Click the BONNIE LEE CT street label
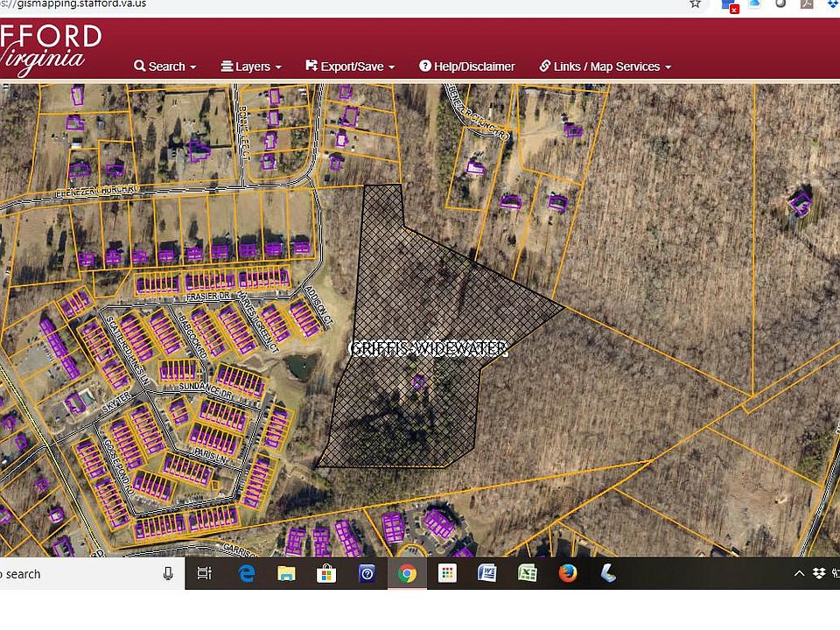This screenshot has width=840, height=630. 244,132
